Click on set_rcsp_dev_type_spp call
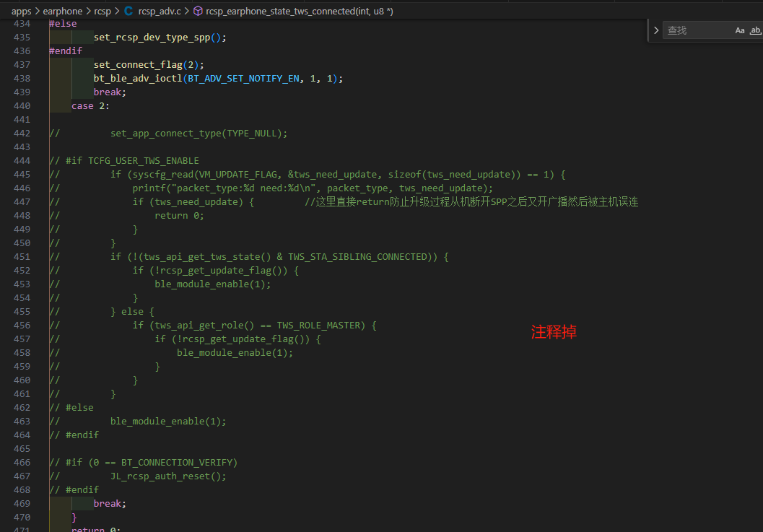This screenshot has height=532, width=763. (160, 37)
